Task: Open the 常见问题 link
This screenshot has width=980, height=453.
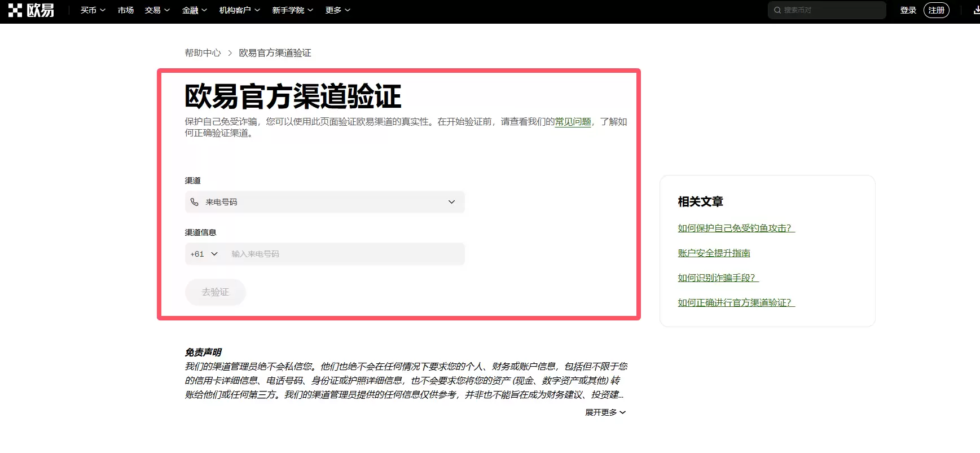Action: (x=573, y=122)
